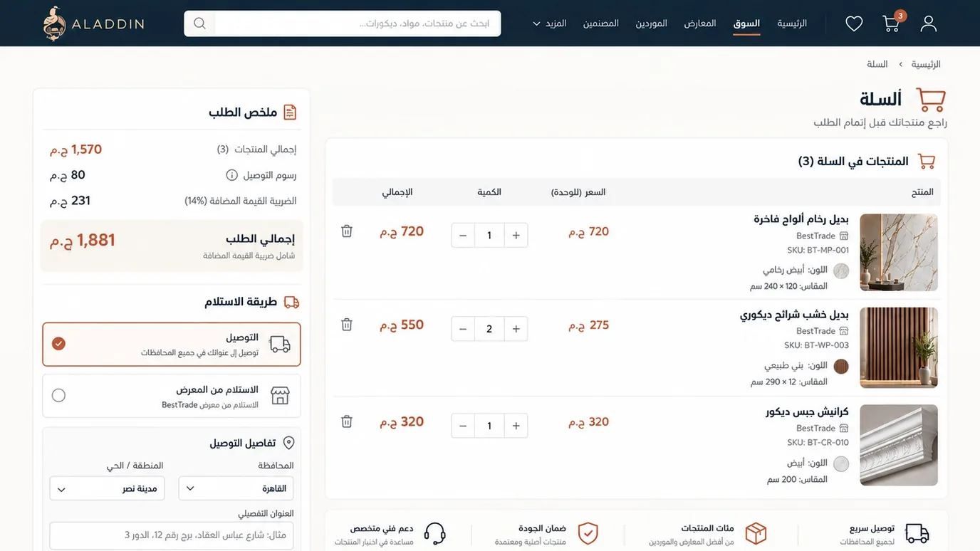Open the user account profile icon

coord(928,23)
